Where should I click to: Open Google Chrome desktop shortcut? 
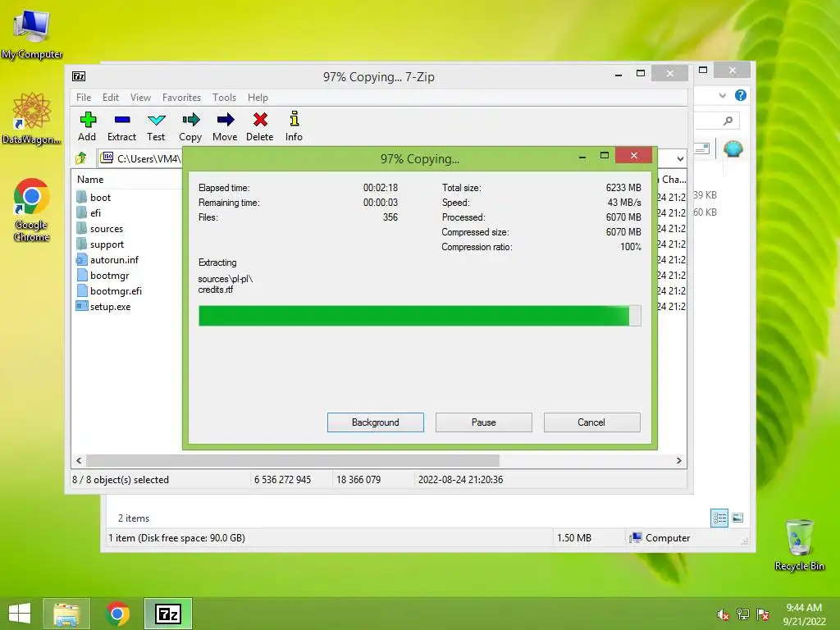[32, 209]
